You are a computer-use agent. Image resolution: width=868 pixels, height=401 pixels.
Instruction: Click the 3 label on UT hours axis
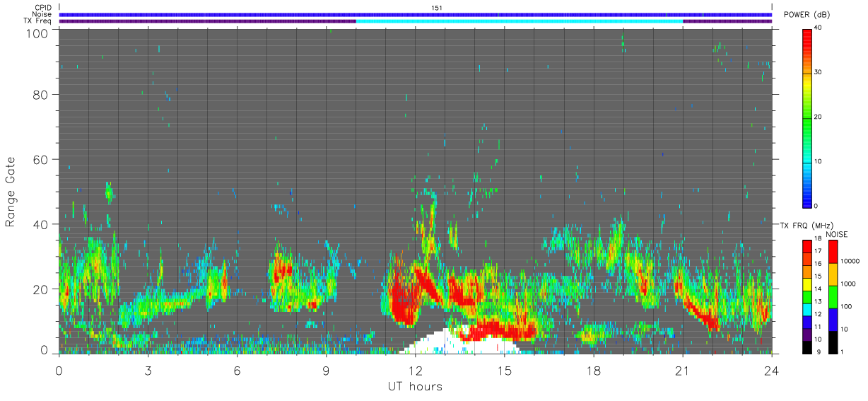pos(148,370)
